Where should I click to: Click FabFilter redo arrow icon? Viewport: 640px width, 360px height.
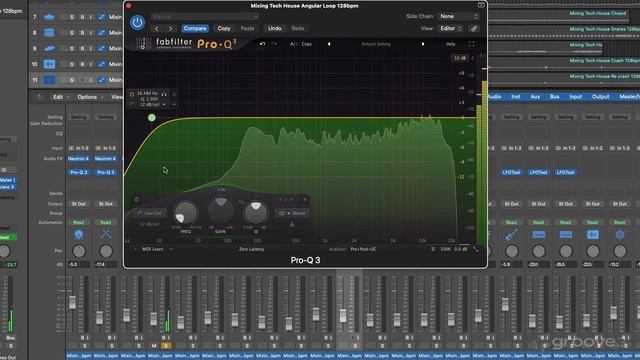(x=274, y=44)
